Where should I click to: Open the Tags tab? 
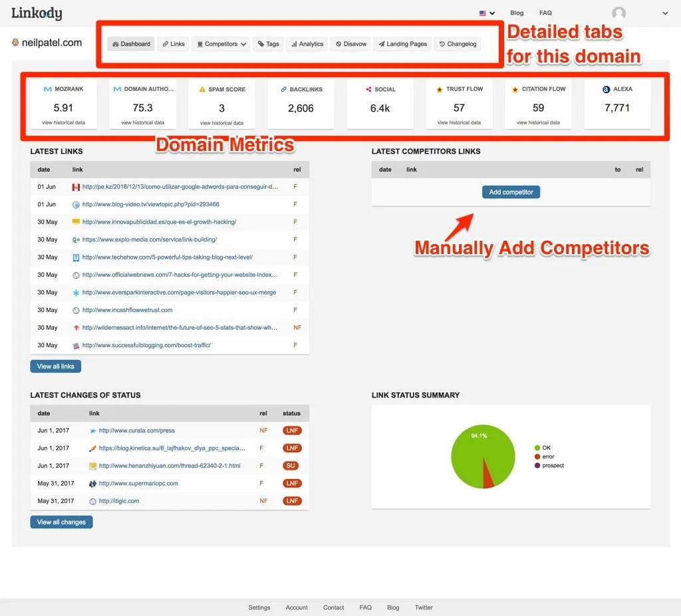(268, 44)
